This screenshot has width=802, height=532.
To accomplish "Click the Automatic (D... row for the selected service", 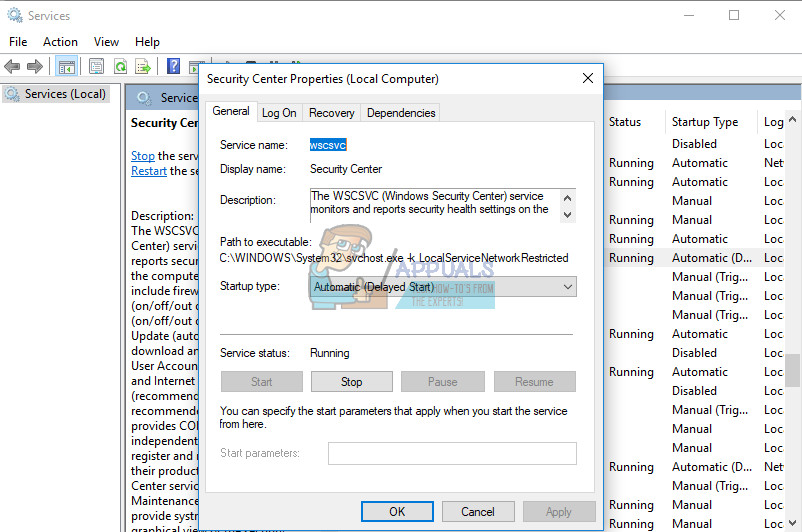I will 712,258.
